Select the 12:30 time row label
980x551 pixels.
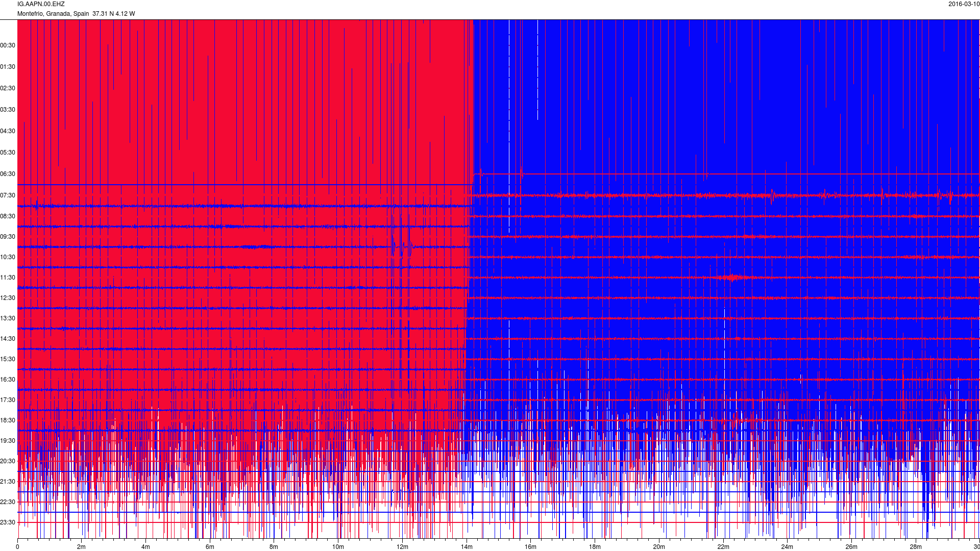coord(8,298)
